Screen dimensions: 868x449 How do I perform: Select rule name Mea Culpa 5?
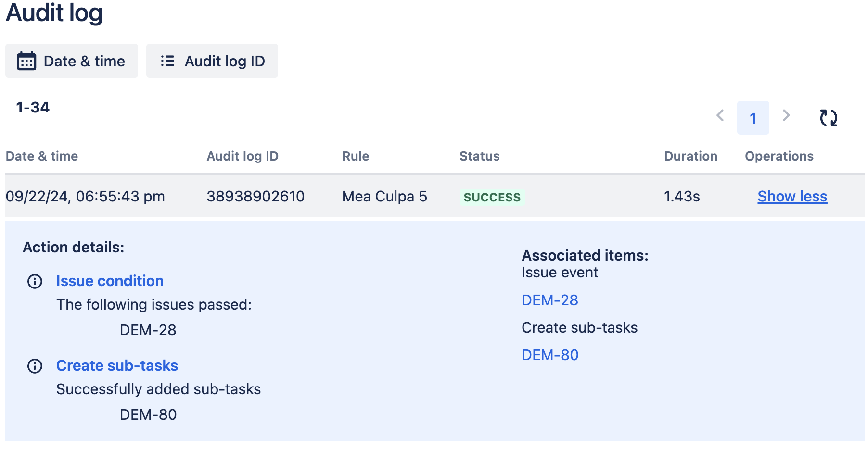coord(384,196)
